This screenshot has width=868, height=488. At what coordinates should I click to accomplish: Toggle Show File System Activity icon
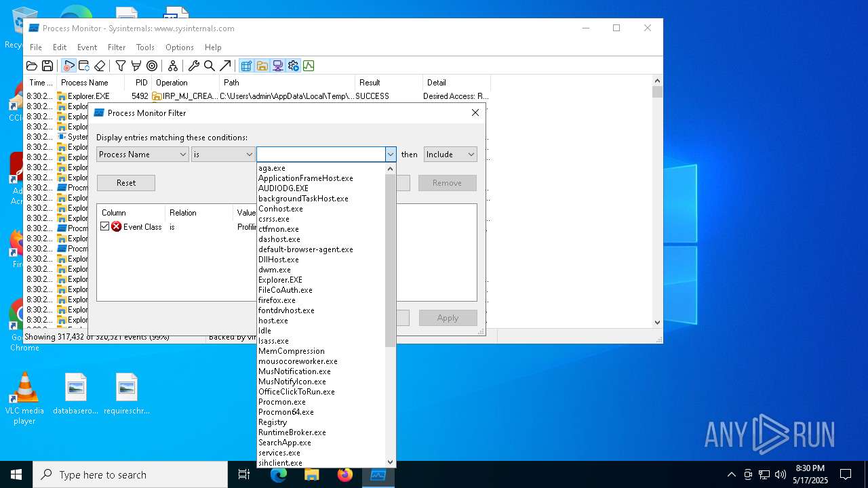[x=262, y=66]
